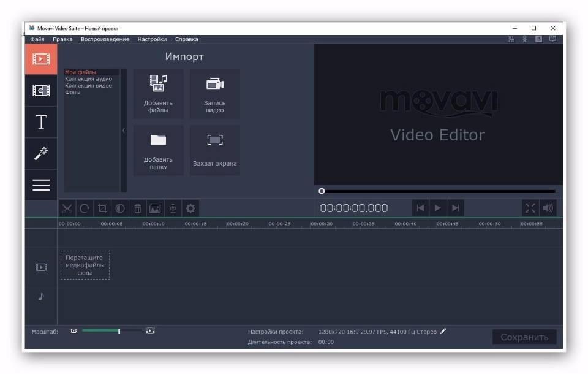588x374 pixels.
Task: Click the 00:00:15 timeline ruler mark
Action: coord(195,223)
